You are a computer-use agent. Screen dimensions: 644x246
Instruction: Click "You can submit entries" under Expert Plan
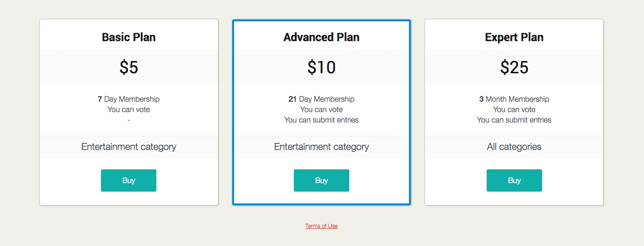point(514,120)
